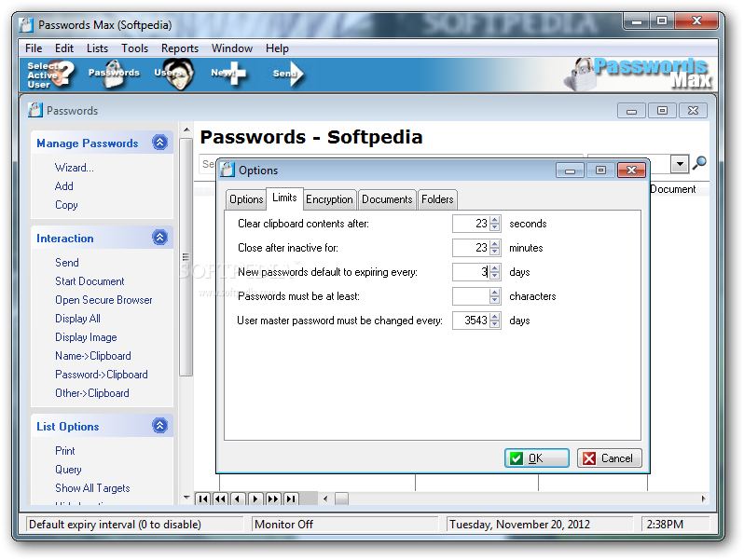This screenshot has height=560, width=744.
Task: Click the Name->Clipboard link
Action: click(93, 356)
